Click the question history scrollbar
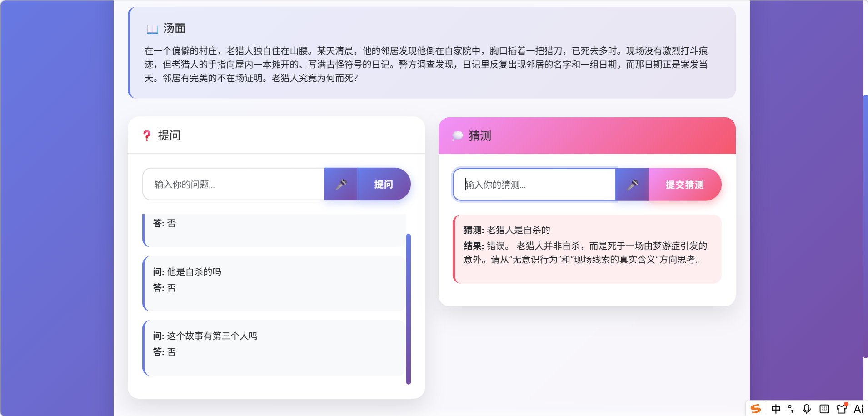The height and width of the screenshot is (416, 868). point(409,309)
